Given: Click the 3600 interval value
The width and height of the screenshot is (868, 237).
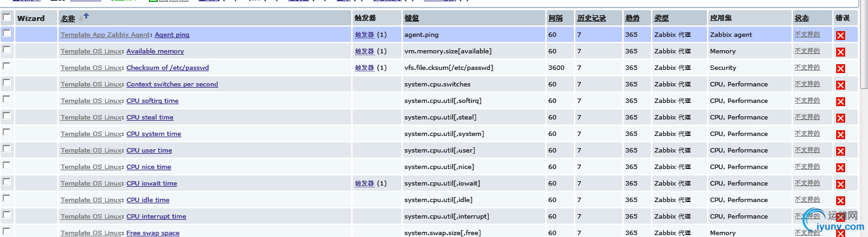Looking at the screenshot, I should pyautogui.click(x=556, y=68).
